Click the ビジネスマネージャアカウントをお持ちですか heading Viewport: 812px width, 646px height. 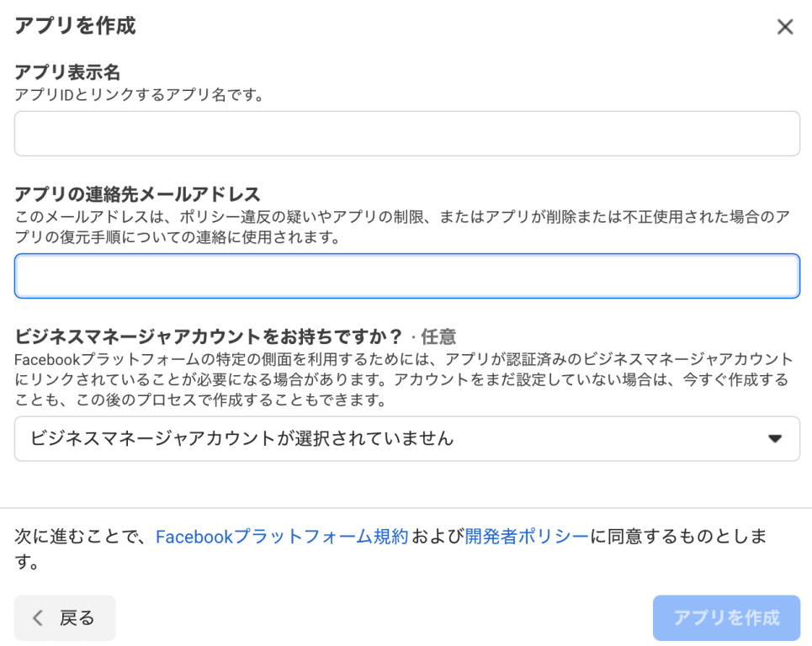(209, 337)
